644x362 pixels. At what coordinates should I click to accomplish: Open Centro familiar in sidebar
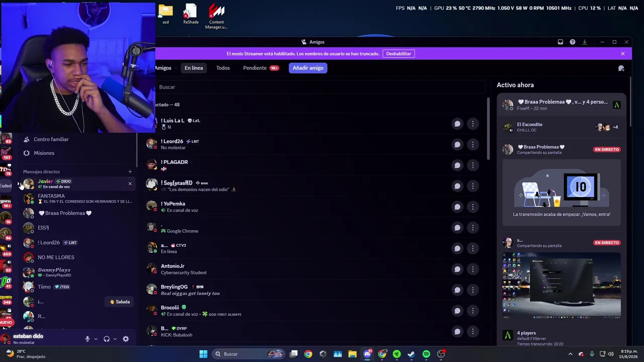click(x=78, y=139)
